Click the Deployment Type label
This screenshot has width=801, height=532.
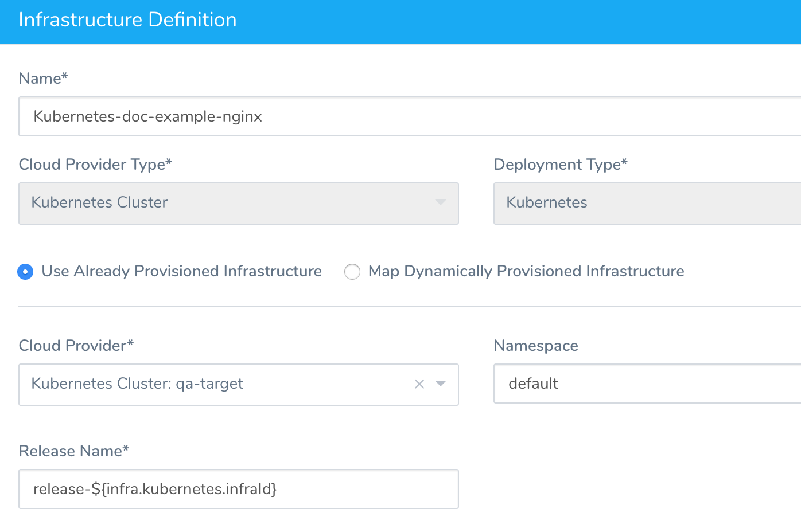561,165
